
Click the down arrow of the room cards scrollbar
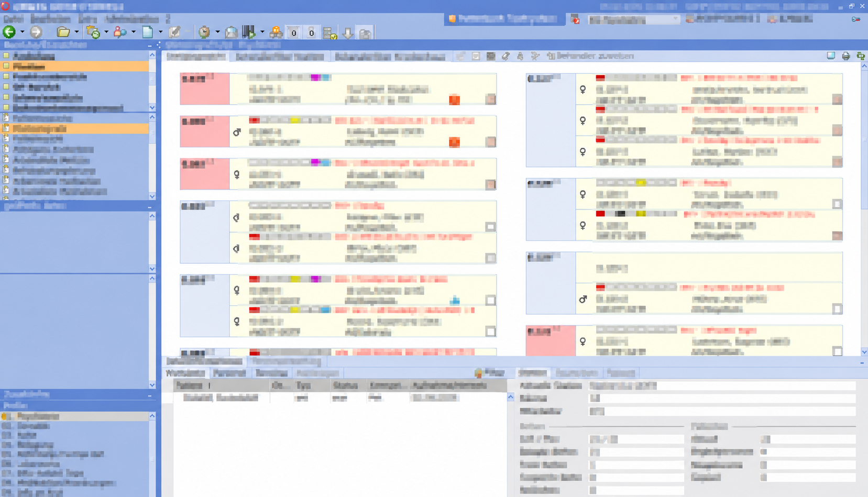click(864, 352)
